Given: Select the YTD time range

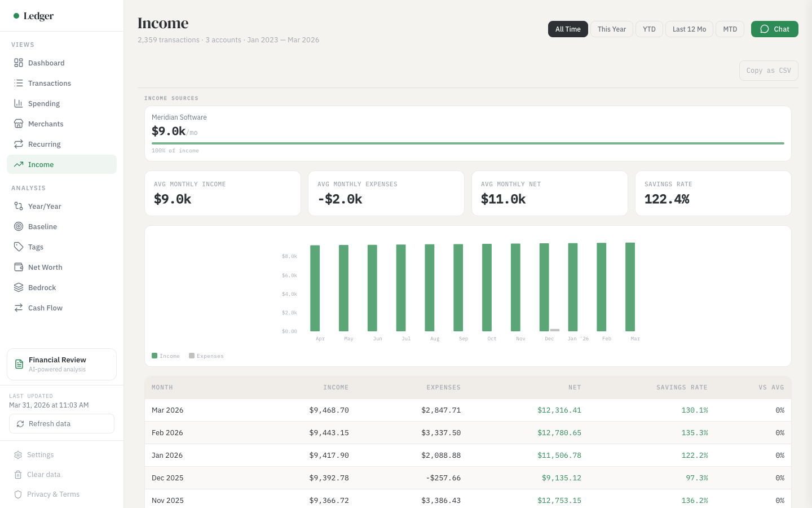Looking at the screenshot, I should tap(649, 29).
